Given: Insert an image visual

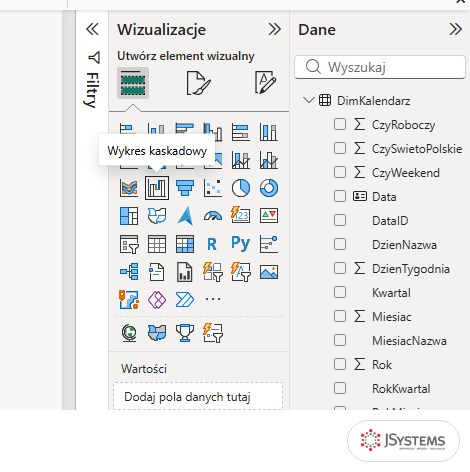Looking at the screenshot, I should point(269,272).
